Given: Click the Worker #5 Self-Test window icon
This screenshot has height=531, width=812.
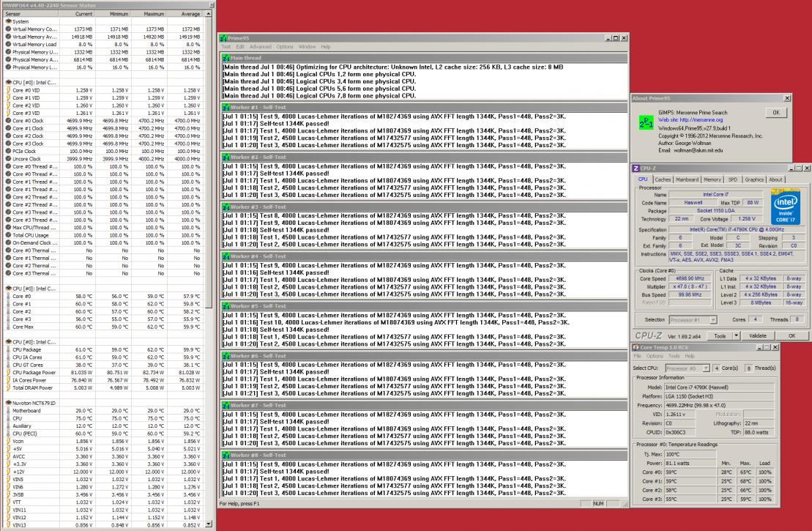Looking at the screenshot, I should point(226,306).
